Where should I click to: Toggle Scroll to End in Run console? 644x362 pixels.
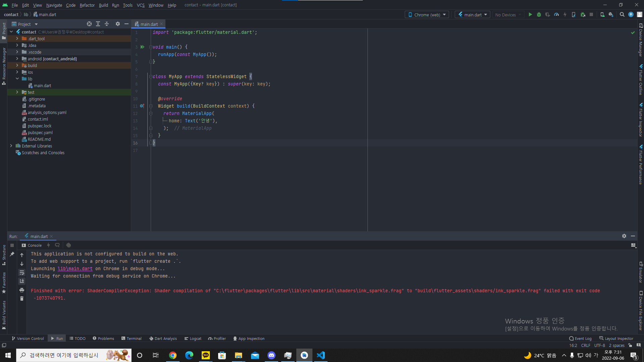22,281
